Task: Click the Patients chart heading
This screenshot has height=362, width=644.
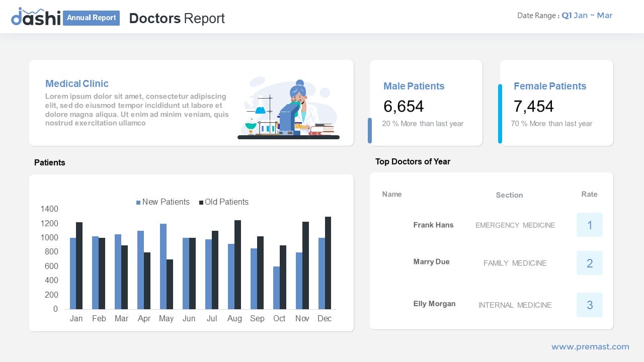Action: tap(50, 162)
